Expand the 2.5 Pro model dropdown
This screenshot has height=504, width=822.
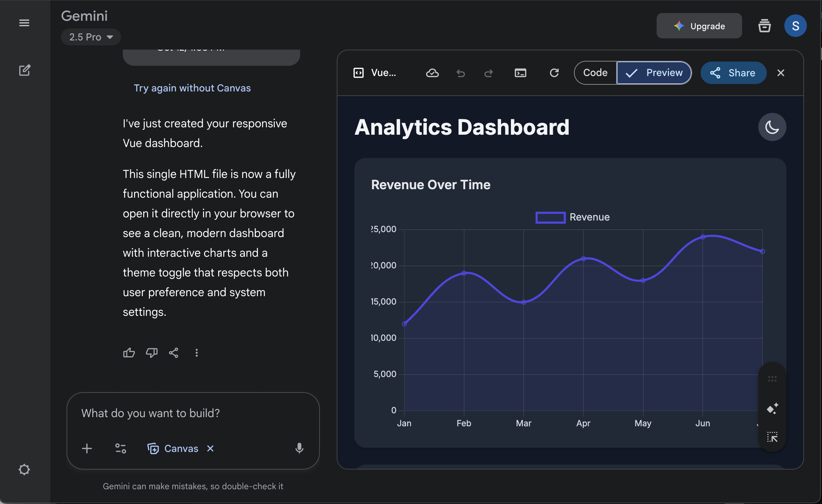click(x=91, y=37)
